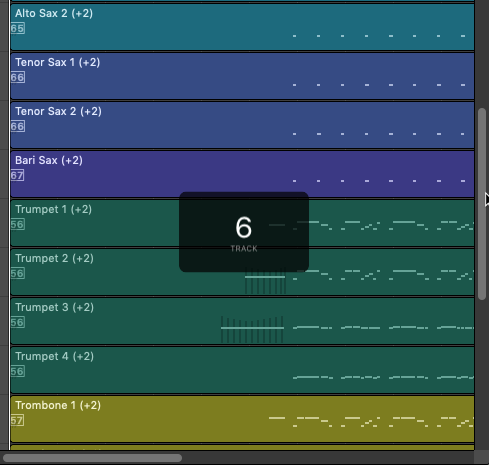Viewport: 489px width, 465px height.
Task: Select the Trumpet 3 (+2) region
Action: [x=242, y=321]
